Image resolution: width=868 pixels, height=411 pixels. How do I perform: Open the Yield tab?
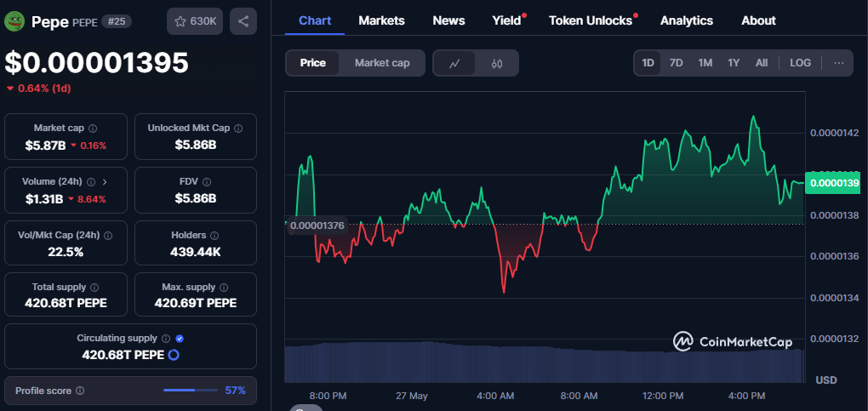click(507, 21)
